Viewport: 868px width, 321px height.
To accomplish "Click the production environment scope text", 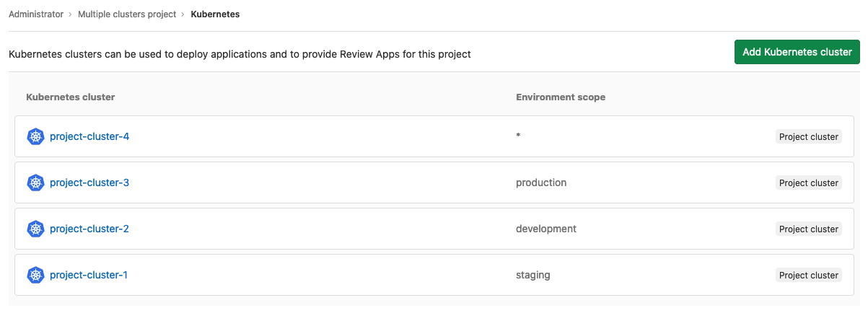I will pyautogui.click(x=541, y=183).
